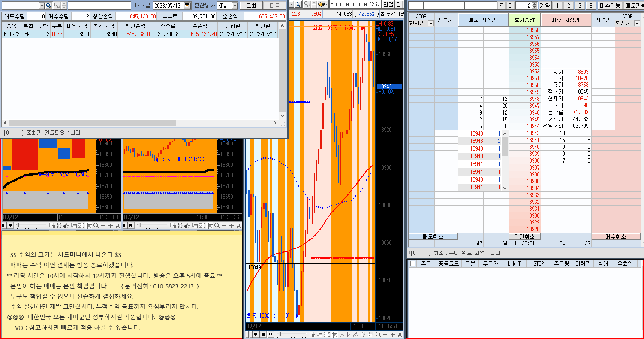The image size is (644, 339).
Task: Click the timeline slider under the 11:35:36 mini chart
Action: pyautogui.click(x=152, y=225)
